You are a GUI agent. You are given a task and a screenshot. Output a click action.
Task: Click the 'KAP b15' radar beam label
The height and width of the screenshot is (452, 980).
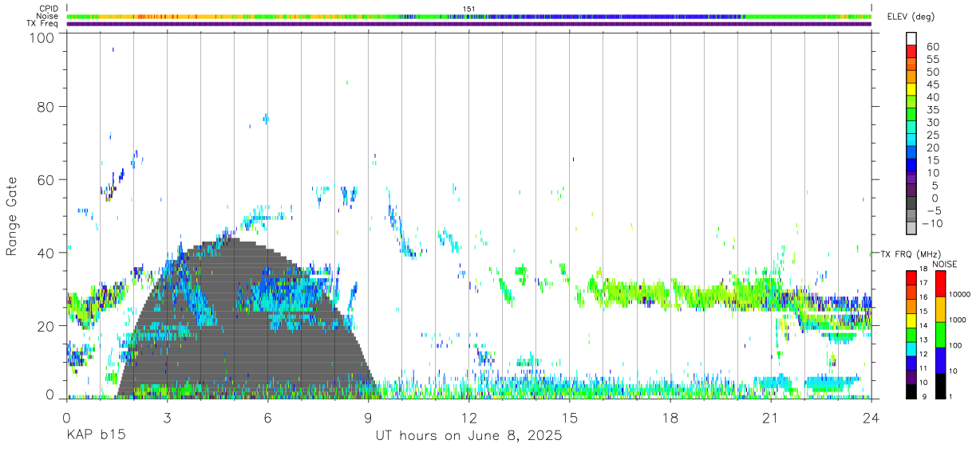point(95,436)
